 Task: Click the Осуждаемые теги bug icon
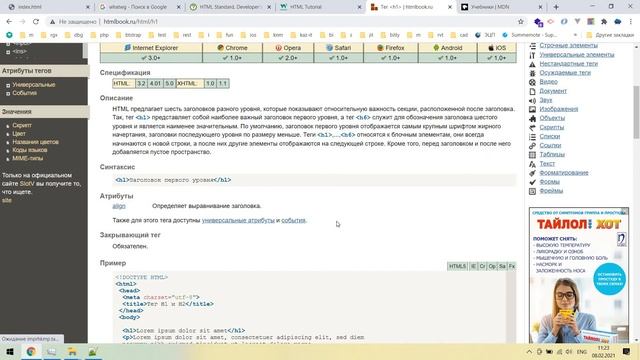coord(532,73)
